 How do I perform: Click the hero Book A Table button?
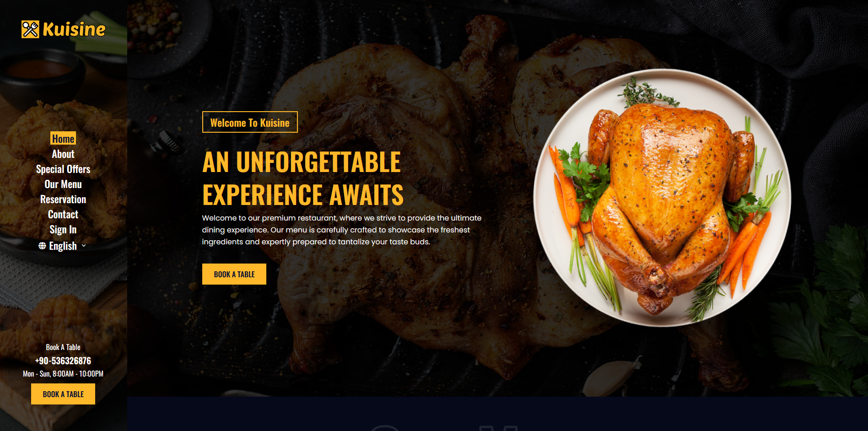(x=234, y=274)
